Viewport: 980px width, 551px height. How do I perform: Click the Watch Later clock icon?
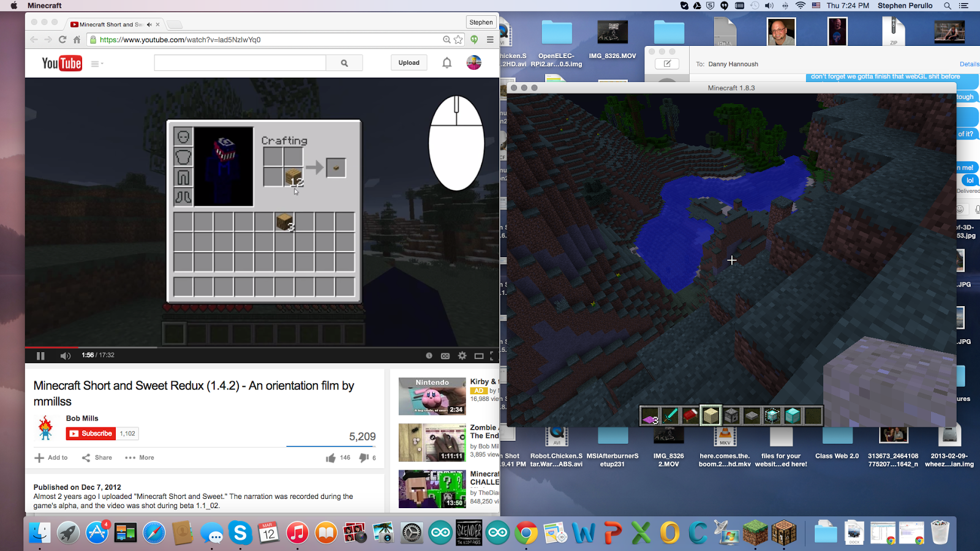(x=429, y=356)
